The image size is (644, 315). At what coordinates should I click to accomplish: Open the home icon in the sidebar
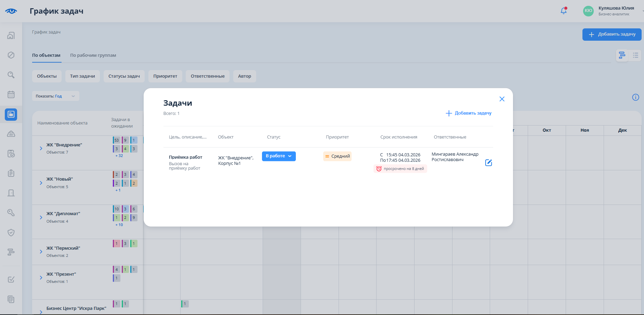click(11, 36)
